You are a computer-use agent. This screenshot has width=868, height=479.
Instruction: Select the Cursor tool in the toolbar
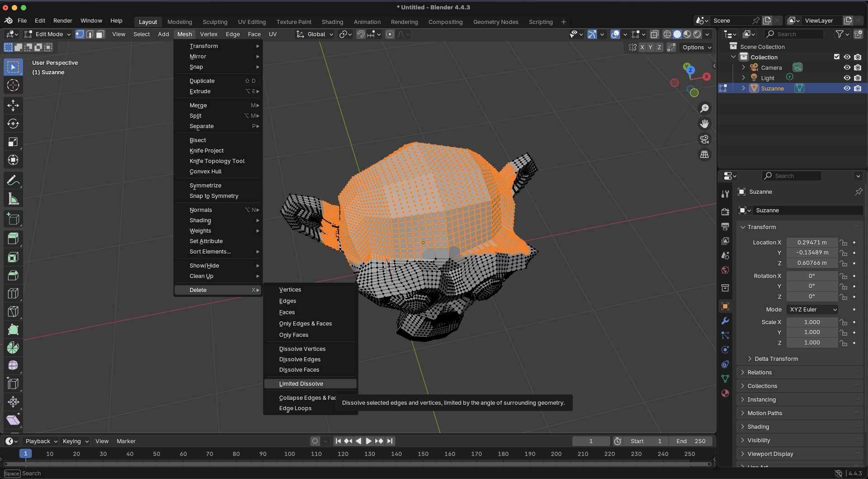coord(13,85)
